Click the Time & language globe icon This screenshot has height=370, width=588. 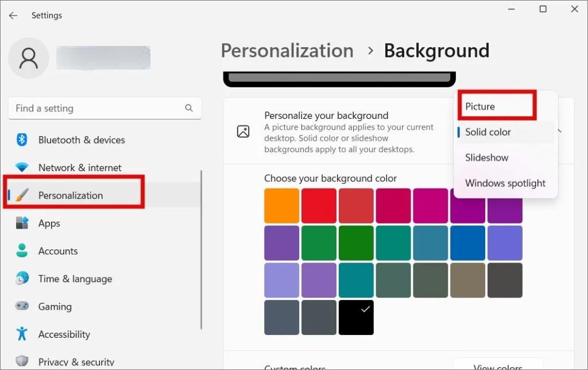pos(22,278)
